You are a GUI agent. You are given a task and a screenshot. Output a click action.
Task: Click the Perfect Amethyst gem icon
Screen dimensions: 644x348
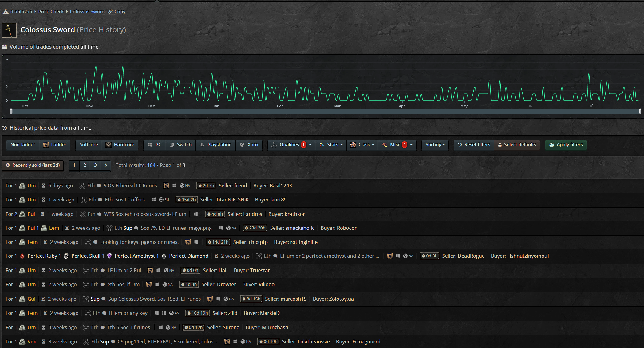coord(109,256)
